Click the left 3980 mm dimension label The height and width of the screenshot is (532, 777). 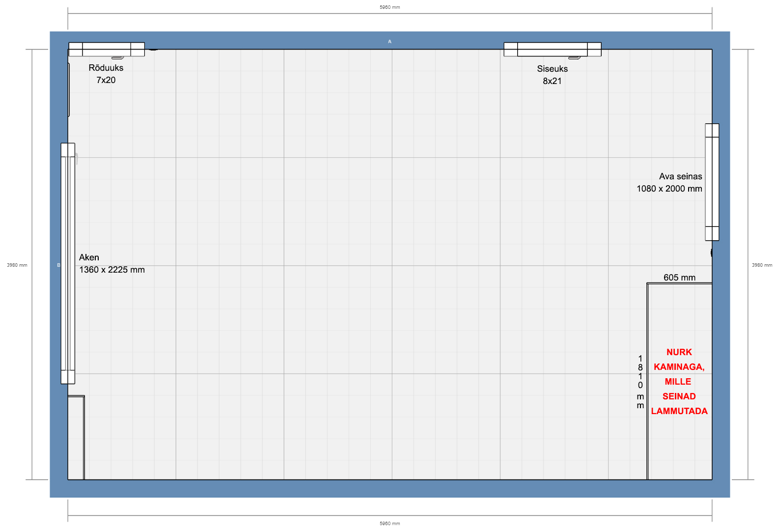point(17,265)
